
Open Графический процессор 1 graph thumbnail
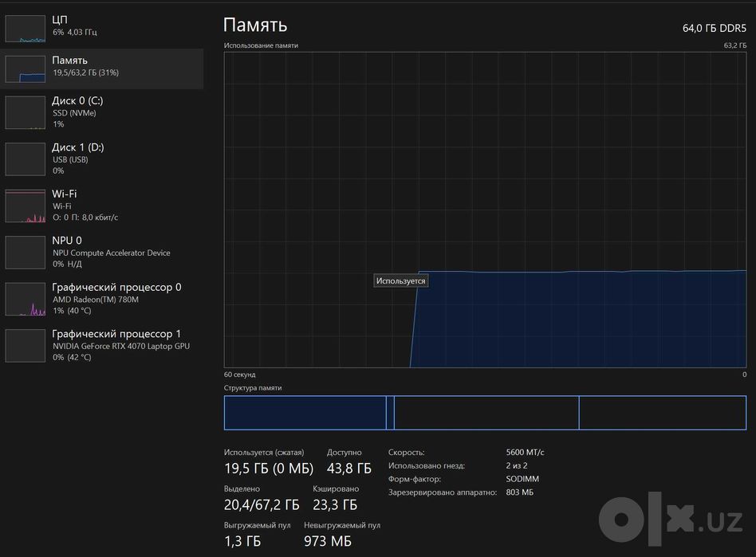[x=25, y=346]
